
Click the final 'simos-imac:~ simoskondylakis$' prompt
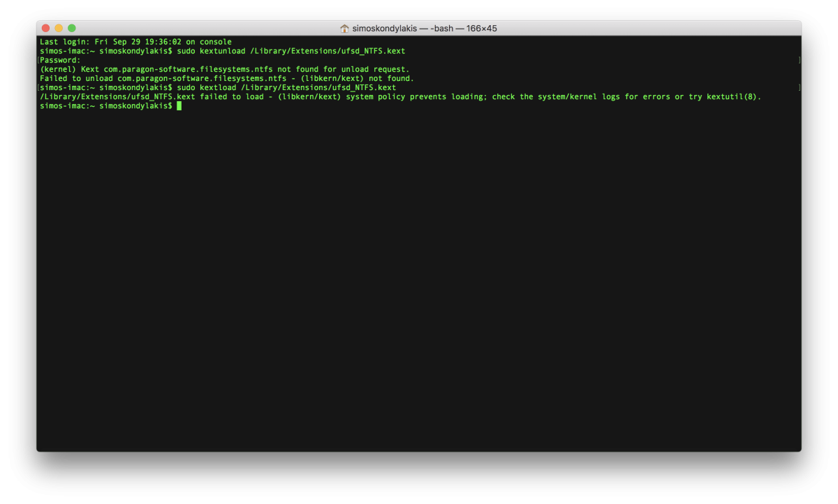(106, 106)
